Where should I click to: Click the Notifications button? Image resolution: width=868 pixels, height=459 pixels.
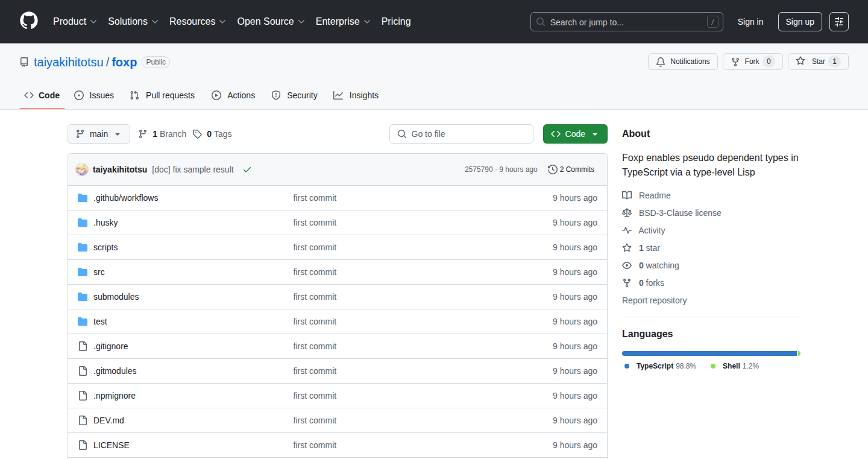[x=683, y=62]
